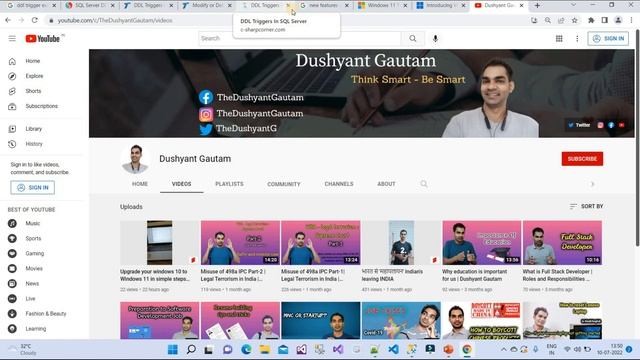Switch to Windows 11 browser tab
Screen dimensions: 640x360
point(382,5)
